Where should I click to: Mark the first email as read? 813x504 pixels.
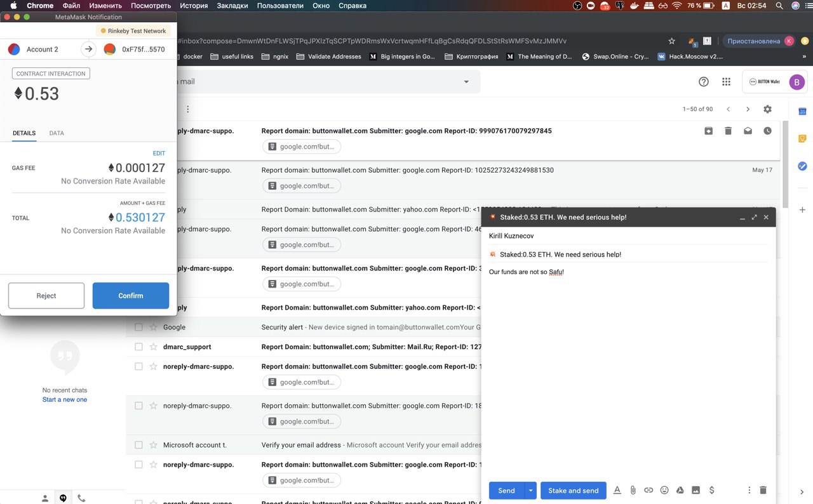coord(748,131)
